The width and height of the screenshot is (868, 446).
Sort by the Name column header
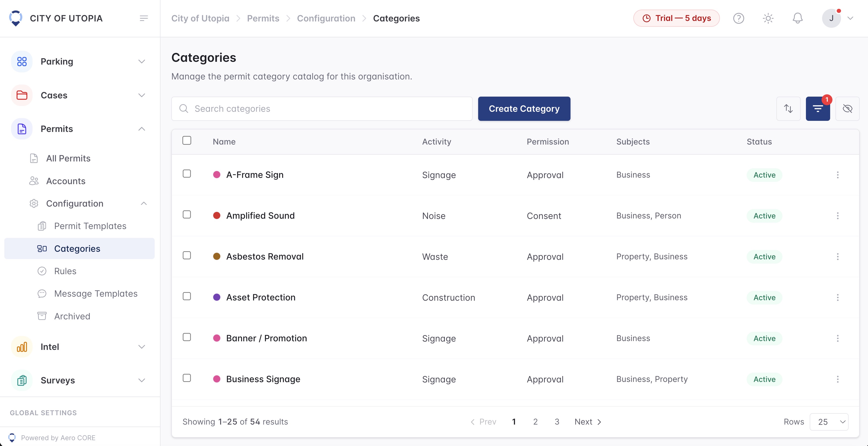[224, 142]
